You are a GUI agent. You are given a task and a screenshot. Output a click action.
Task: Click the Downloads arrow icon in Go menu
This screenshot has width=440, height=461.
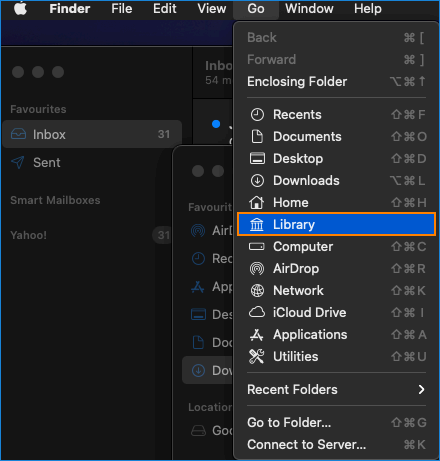tap(257, 181)
